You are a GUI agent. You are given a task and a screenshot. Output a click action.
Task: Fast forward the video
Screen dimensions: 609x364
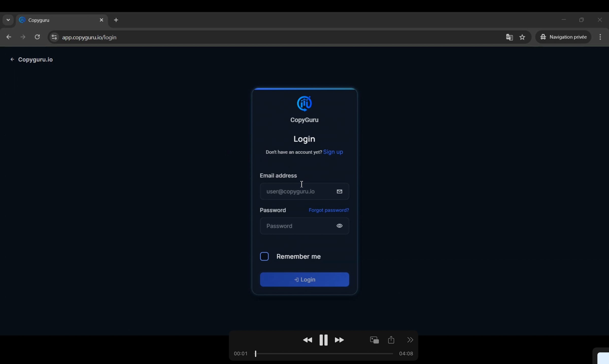click(339, 340)
